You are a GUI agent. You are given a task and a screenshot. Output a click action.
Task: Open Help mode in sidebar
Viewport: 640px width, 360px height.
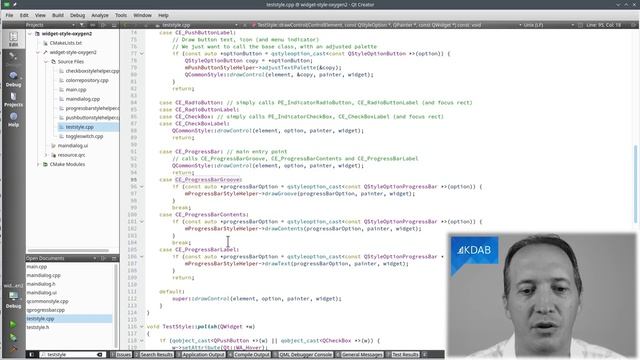[x=13, y=119]
